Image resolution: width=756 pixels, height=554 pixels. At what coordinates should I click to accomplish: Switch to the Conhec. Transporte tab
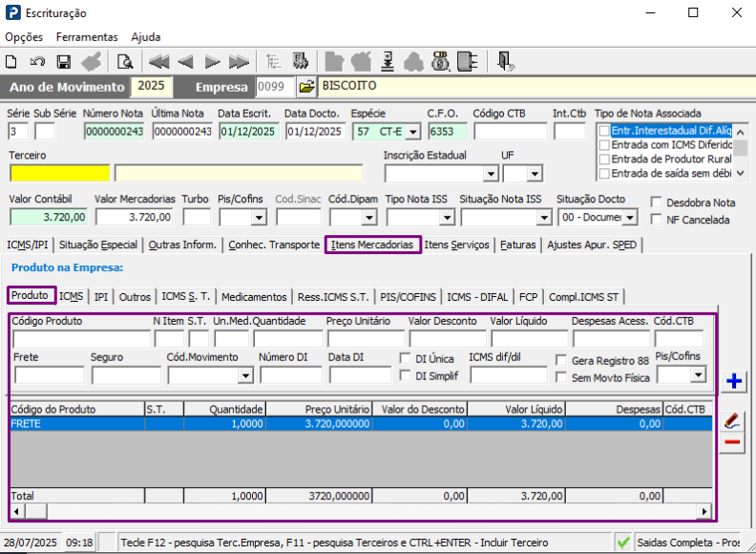(x=274, y=245)
